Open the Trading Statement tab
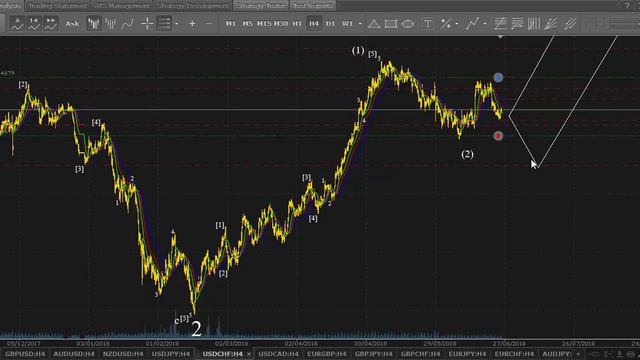640x360 pixels. [58, 5]
